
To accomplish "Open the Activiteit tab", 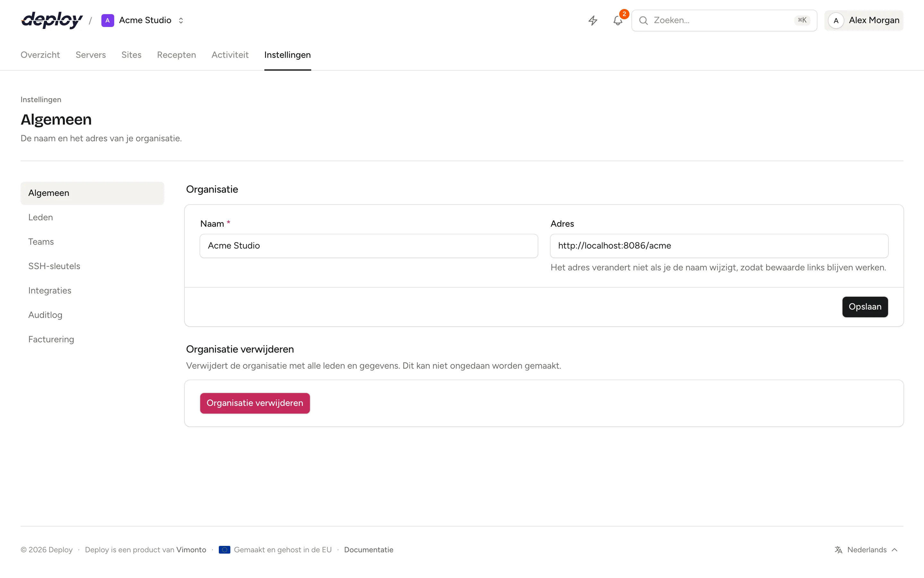I will point(230,55).
